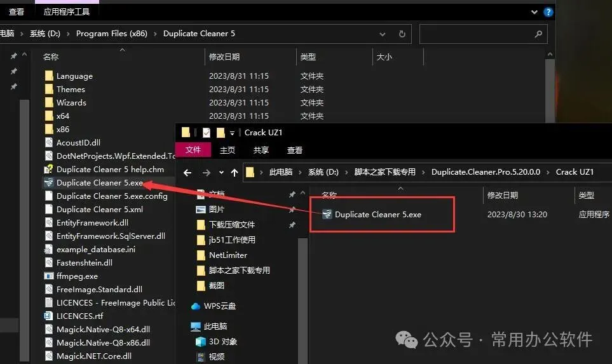Select Duplicate.Cleaner.Pro.5.20.0.0 breadcrumb
This screenshot has width=612, height=364.
(x=486, y=172)
